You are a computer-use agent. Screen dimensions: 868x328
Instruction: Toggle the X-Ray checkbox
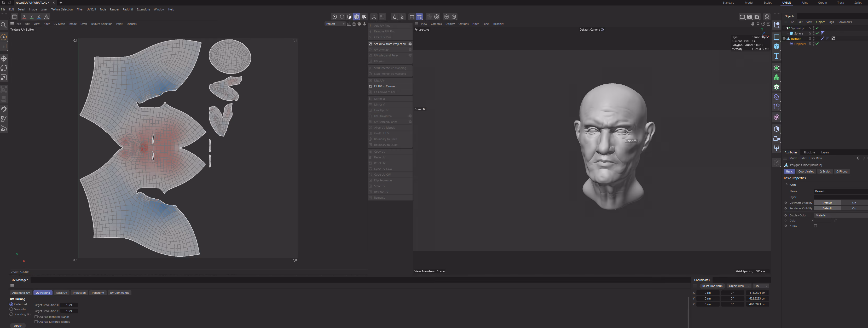815,226
